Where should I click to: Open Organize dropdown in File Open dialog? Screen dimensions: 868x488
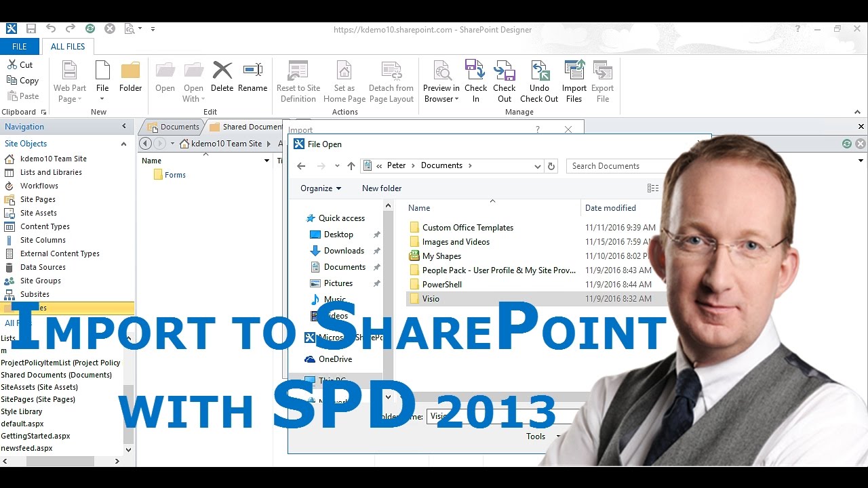click(321, 188)
